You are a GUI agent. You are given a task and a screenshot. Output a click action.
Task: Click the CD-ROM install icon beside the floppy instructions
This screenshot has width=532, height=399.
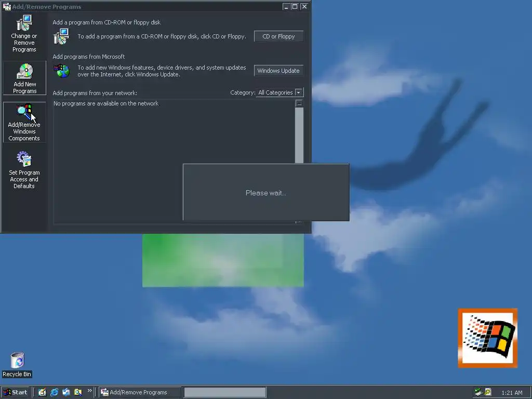point(61,36)
